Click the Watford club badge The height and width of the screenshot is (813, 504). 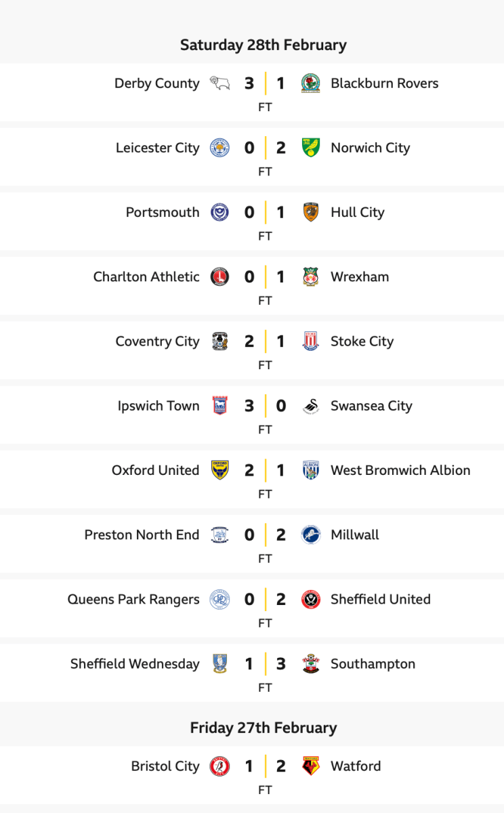[x=311, y=766]
